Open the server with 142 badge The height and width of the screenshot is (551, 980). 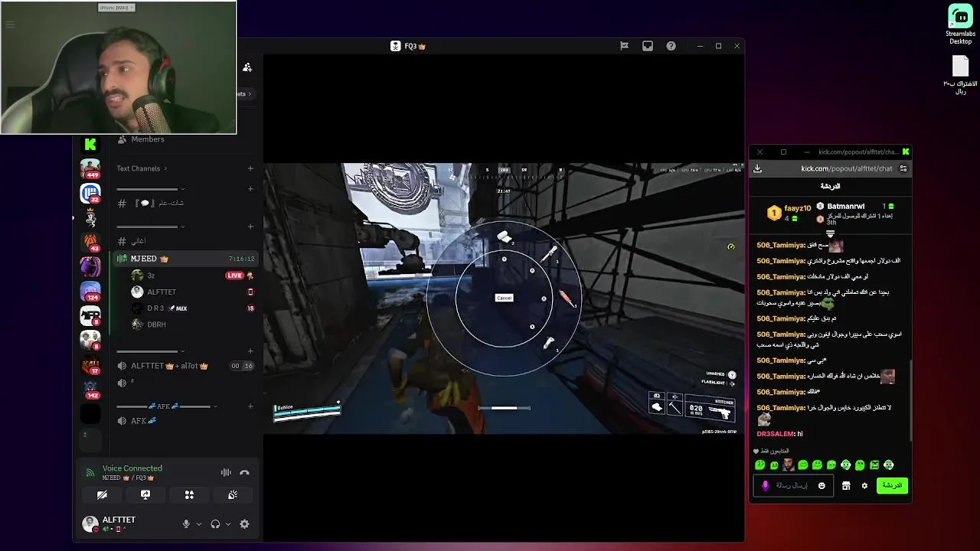coord(90,389)
